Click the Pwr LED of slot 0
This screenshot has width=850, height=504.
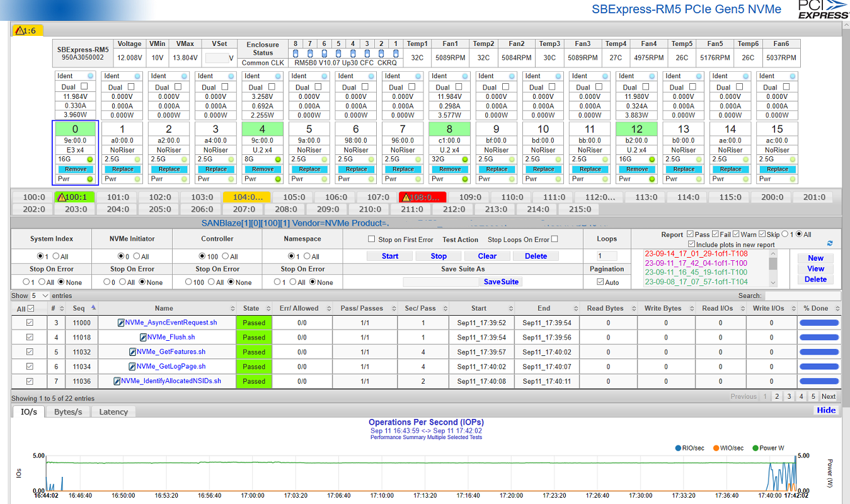(90, 179)
